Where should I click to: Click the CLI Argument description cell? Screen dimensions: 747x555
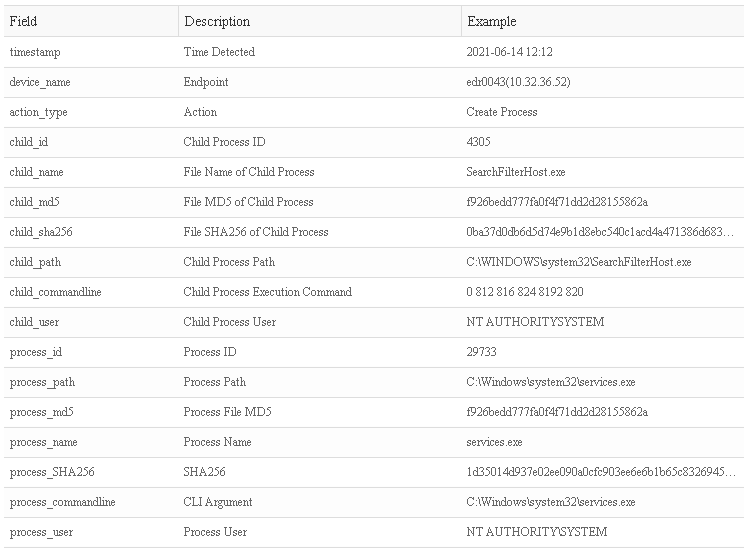tap(218, 502)
